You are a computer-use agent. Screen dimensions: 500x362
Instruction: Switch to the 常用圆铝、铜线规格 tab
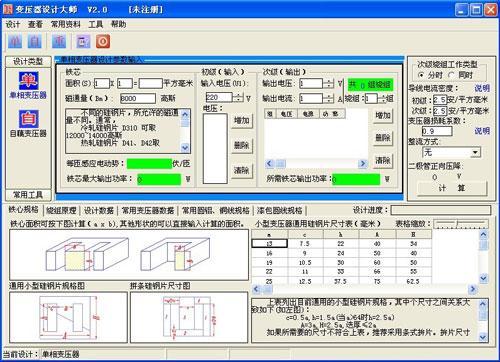(x=216, y=210)
